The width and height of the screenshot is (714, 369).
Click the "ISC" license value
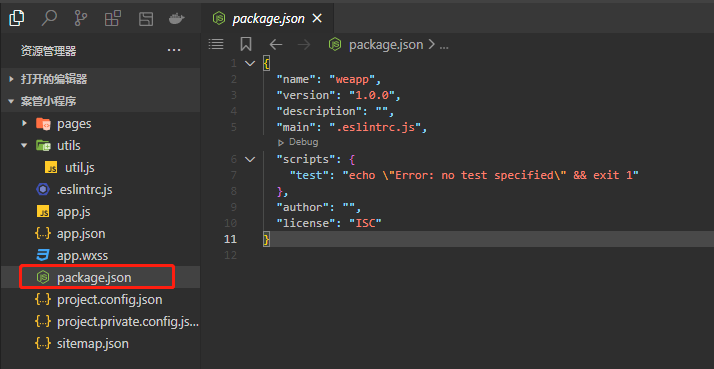365,223
